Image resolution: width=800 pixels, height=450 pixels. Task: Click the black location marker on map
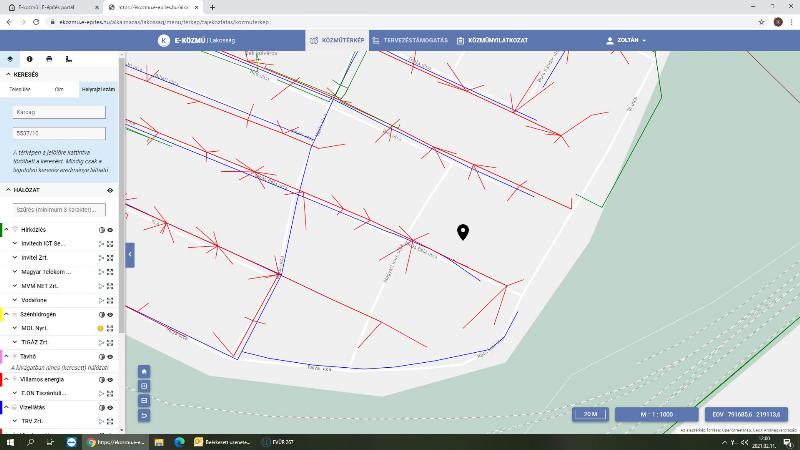pyautogui.click(x=463, y=232)
